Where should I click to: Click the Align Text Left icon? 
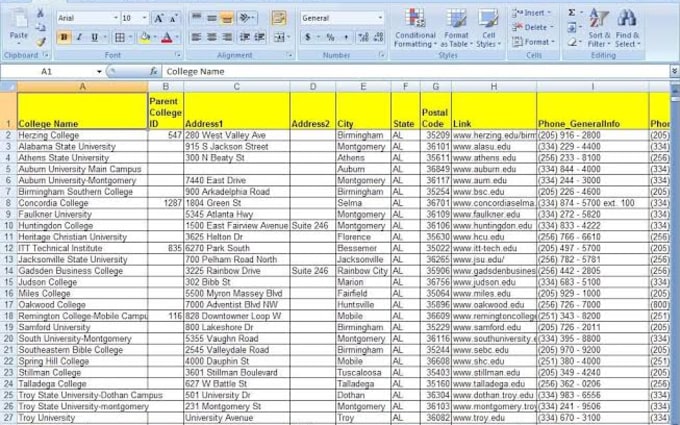click(x=196, y=37)
